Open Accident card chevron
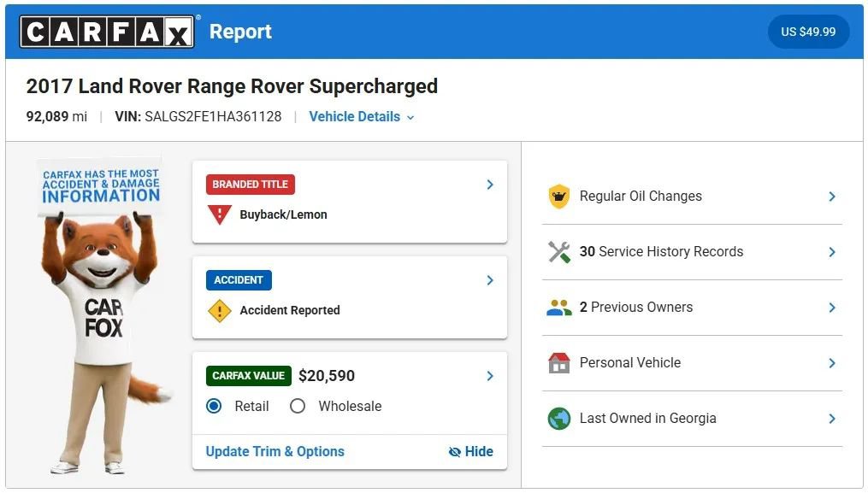868x493 pixels. tap(490, 280)
